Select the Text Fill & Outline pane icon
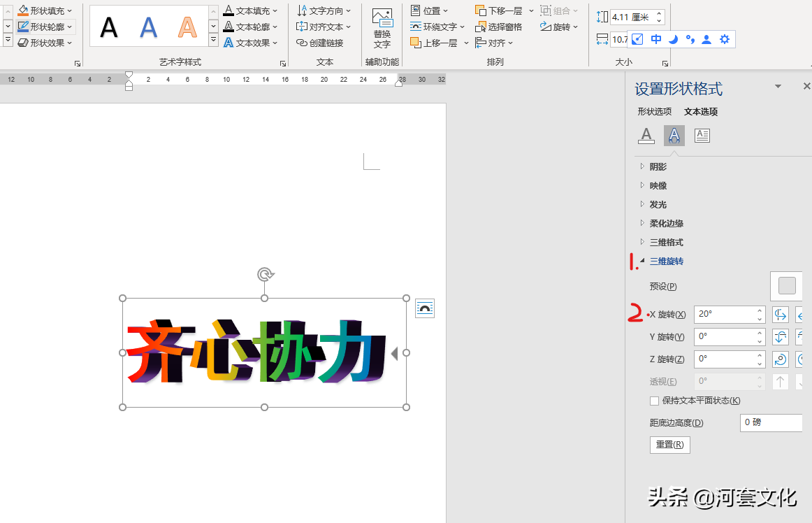The height and width of the screenshot is (523, 812). (x=646, y=136)
